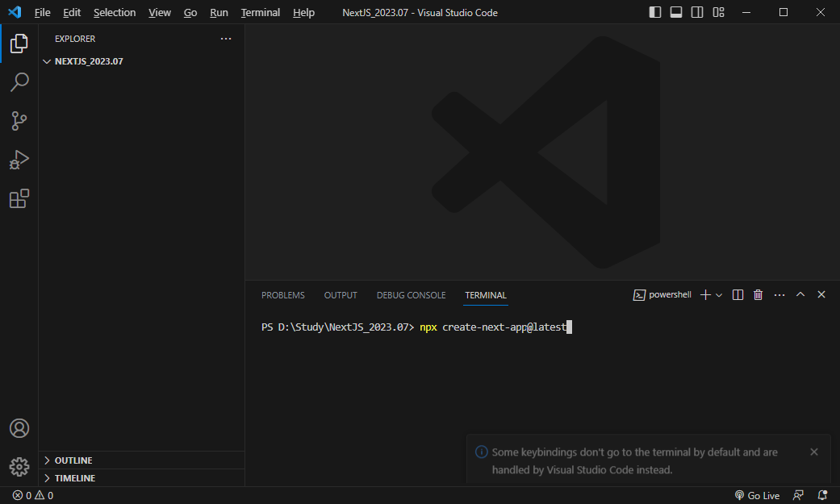Toggle the secondary side bar layout icon
Viewport: 840px width, 504px height.
pyautogui.click(x=697, y=12)
